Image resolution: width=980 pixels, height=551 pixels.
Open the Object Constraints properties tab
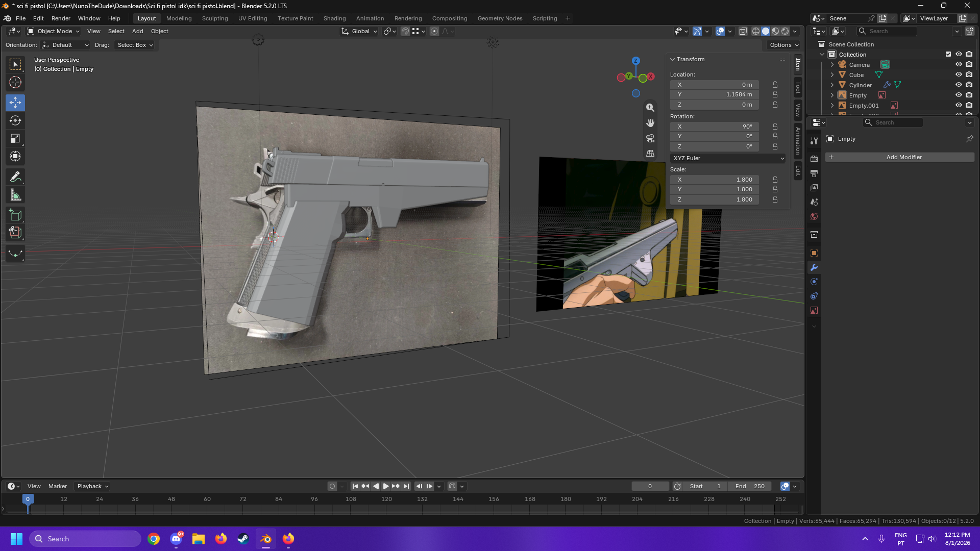pyautogui.click(x=814, y=296)
